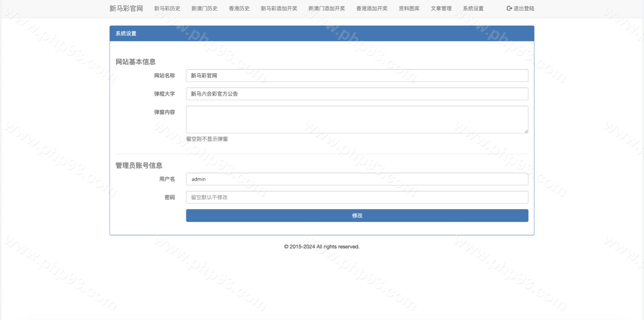Click the 密码 password field
The image size is (644, 320).
[x=357, y=197]
